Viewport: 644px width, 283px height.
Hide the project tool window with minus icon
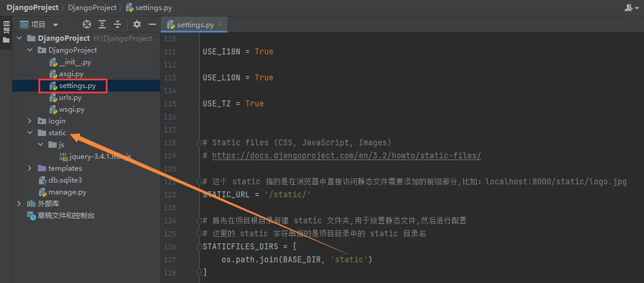click(152, 25)
